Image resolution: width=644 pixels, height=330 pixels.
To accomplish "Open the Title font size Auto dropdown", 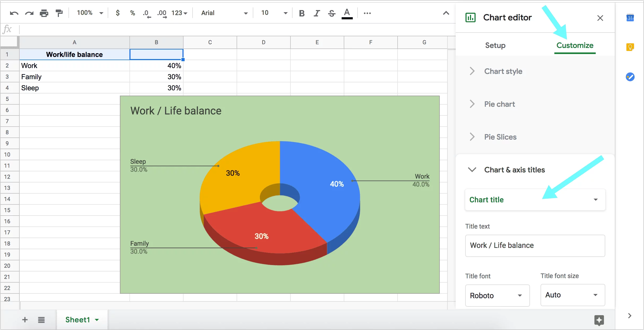I will [573, 295].
